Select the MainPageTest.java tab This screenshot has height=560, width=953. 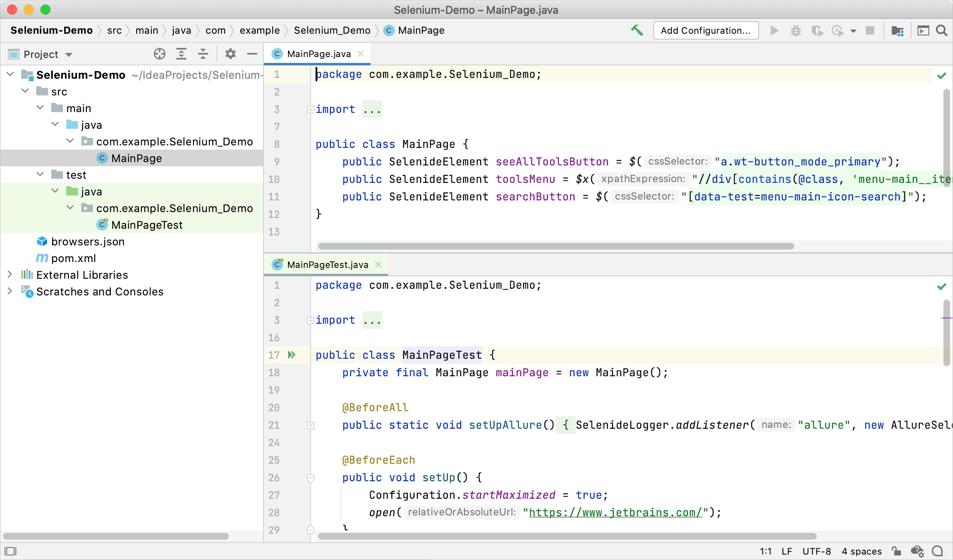click(x=327, y=265)
